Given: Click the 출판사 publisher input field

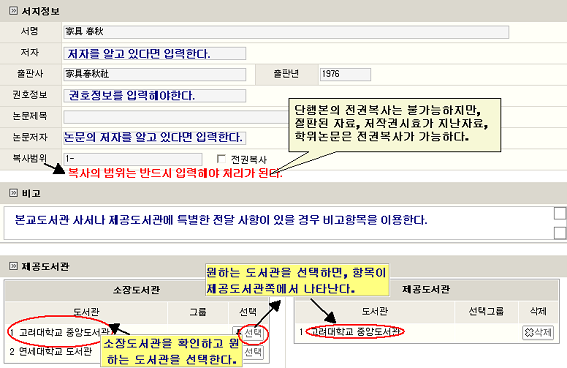Looking at the screenshot, I should pos(155,74).
